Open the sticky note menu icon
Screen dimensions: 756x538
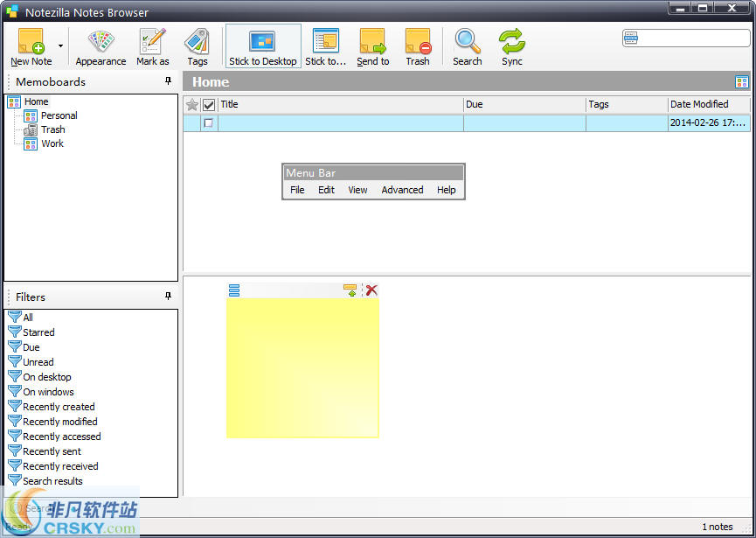click(x=234, y=290)
